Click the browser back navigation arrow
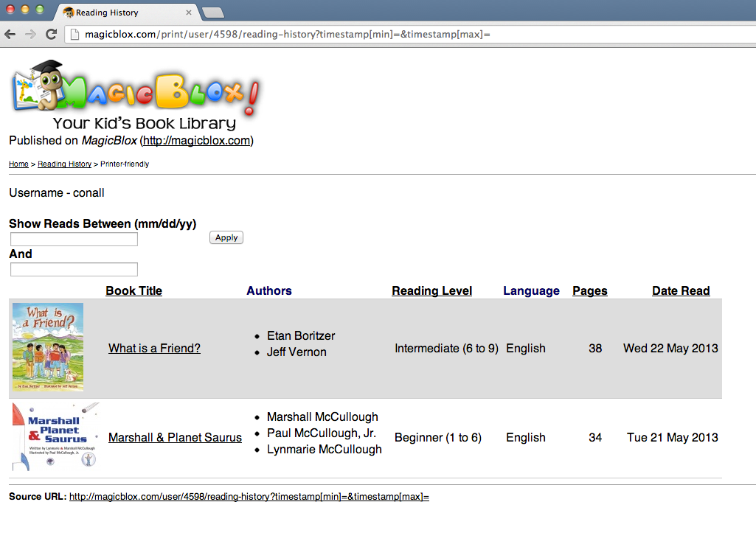756x544 pixels. click(x=10, y=34)
